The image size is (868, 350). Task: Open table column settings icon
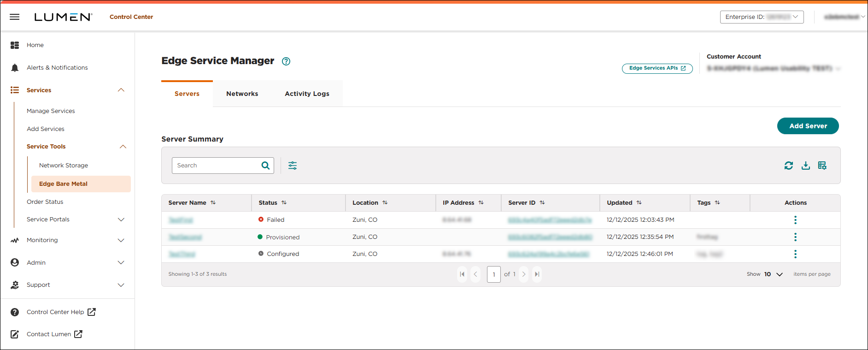[x=822, y=166]
